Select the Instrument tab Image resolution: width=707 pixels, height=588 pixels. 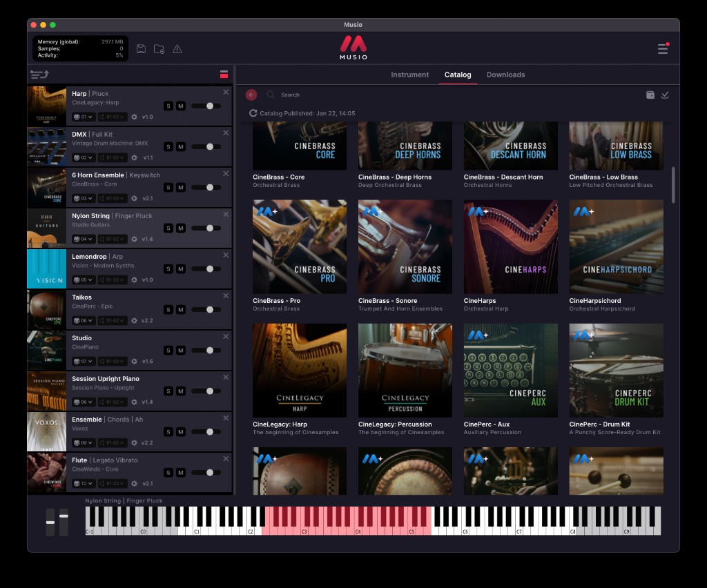410,75
